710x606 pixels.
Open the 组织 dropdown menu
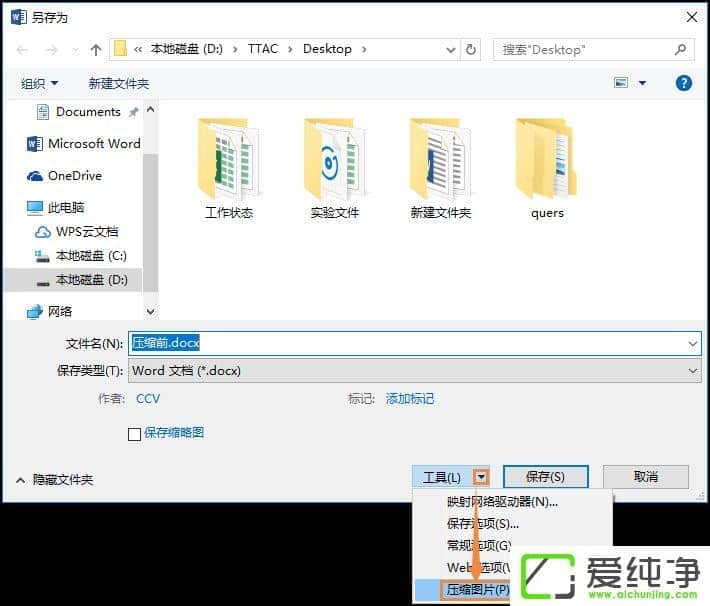click(40, 84)
